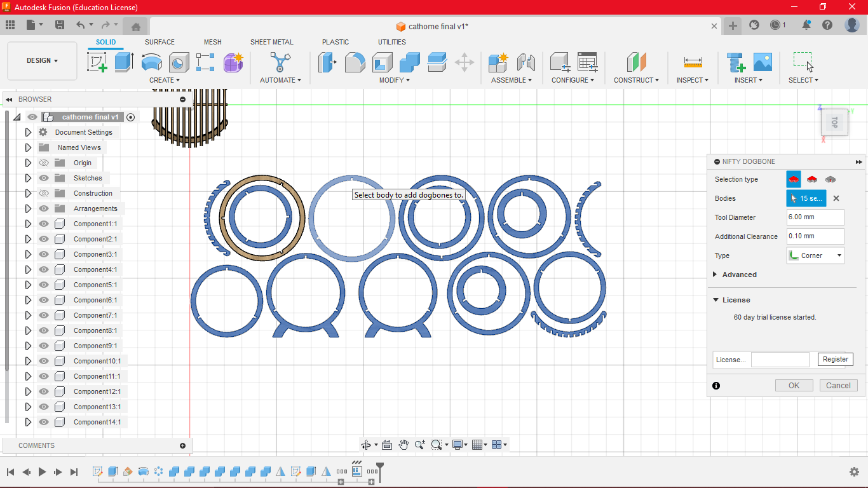Clear the Bodies selection
This screenshot has width=868, height=488.
tap(836, 198)
